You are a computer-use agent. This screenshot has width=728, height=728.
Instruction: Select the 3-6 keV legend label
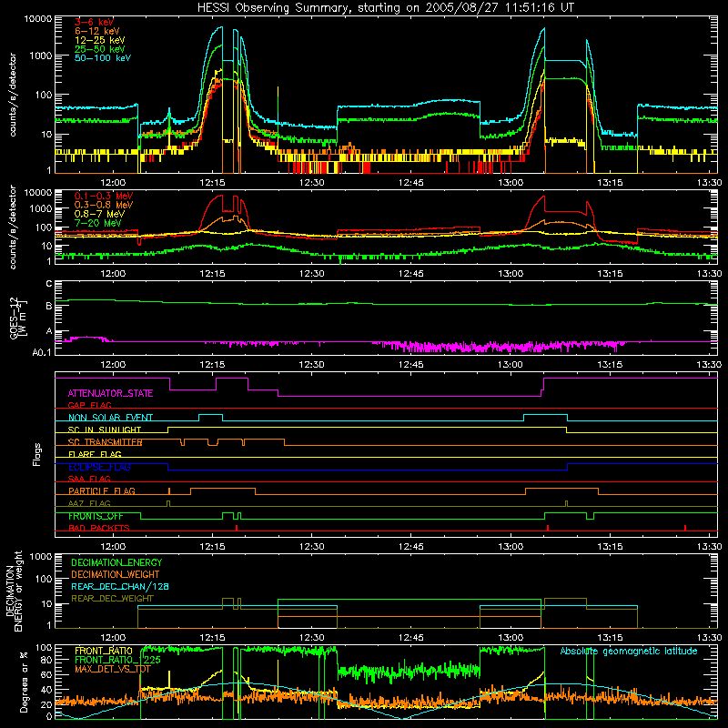(x=94, y=22)
